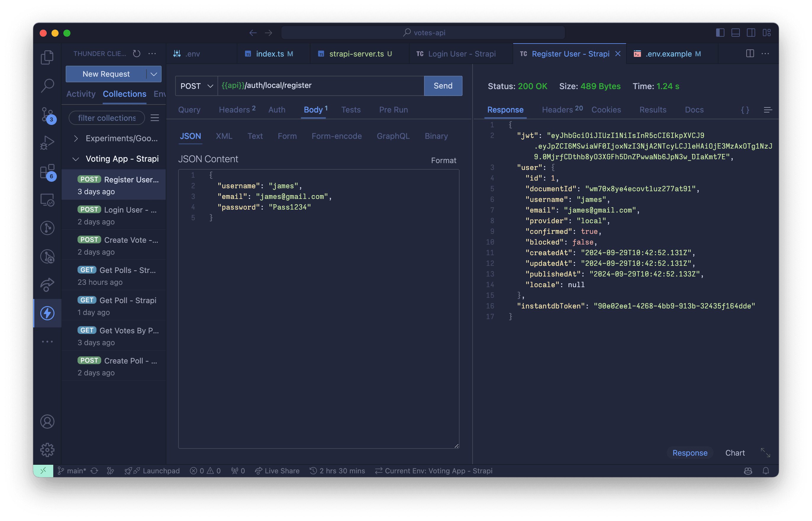Image resolution: width=812 pixels, height=521 pixels.
Task: Toggle the bottom panel layout
Action: tap(736, 33)
